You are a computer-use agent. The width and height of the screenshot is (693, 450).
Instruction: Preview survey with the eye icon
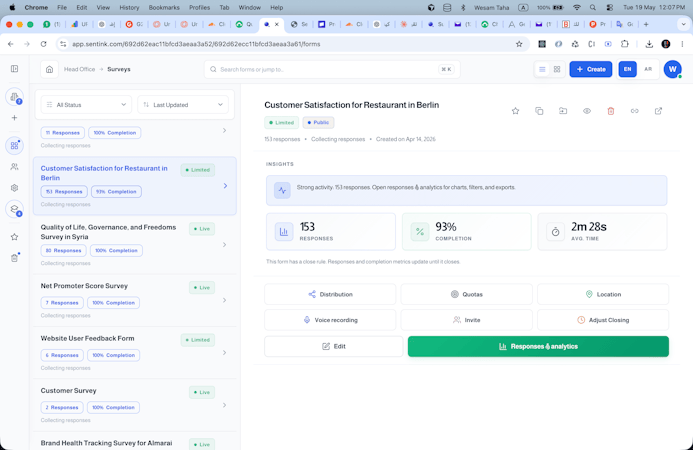point(587,111)
